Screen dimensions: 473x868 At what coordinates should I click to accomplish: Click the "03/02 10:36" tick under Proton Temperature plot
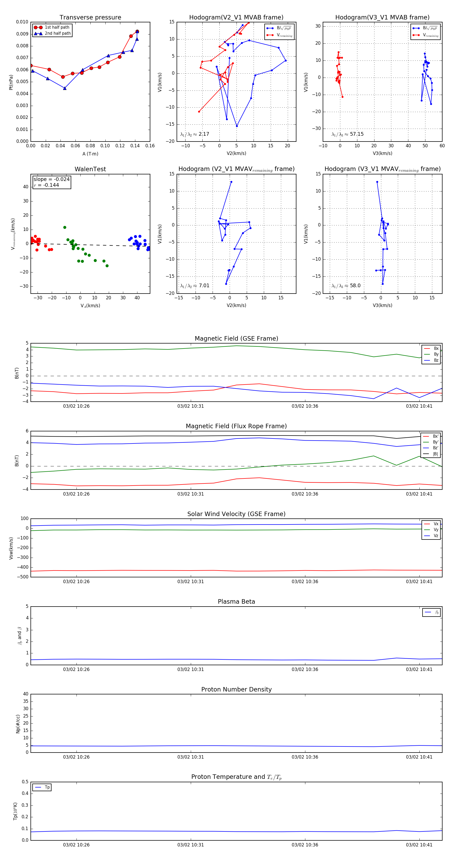click(x=305, y=845)
